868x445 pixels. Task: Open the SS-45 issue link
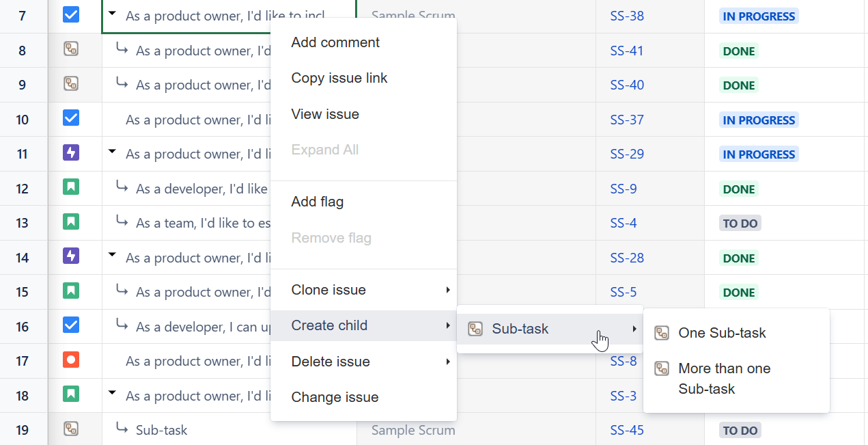pos(627,430)
